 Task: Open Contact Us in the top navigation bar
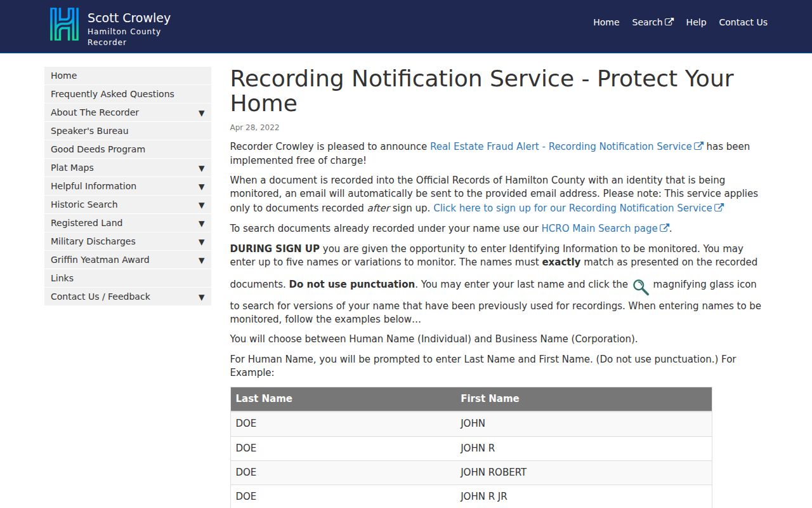point(743,22)
